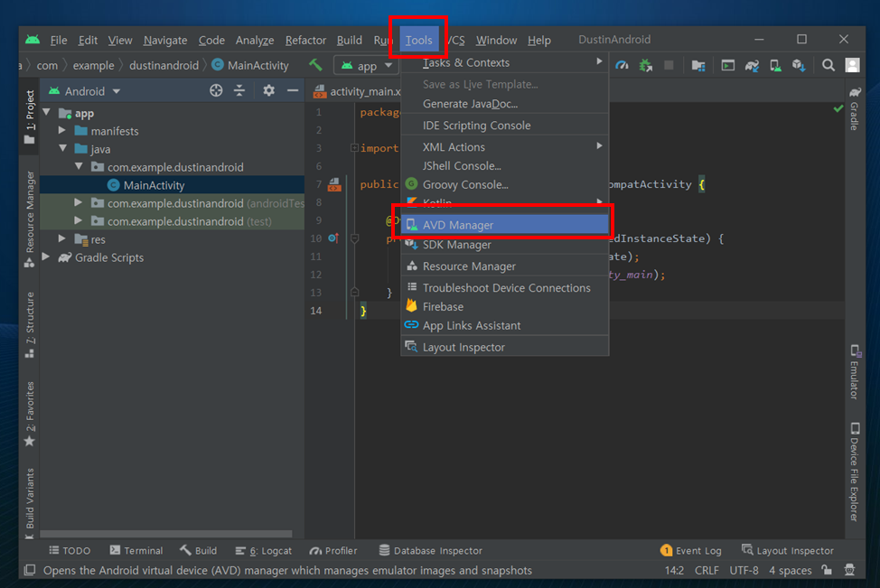Image resolution: width=880 pixels, height=588 pixels.
Task: Click Attach Debugger to Android Process icon
Action: [646, 66]
